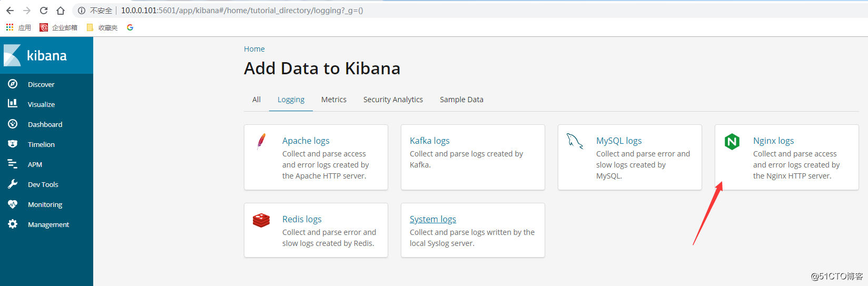The width and height of the screenshot is (868, 286).
Task: Open Redis logs tutorial link
Action: (302, 219)
